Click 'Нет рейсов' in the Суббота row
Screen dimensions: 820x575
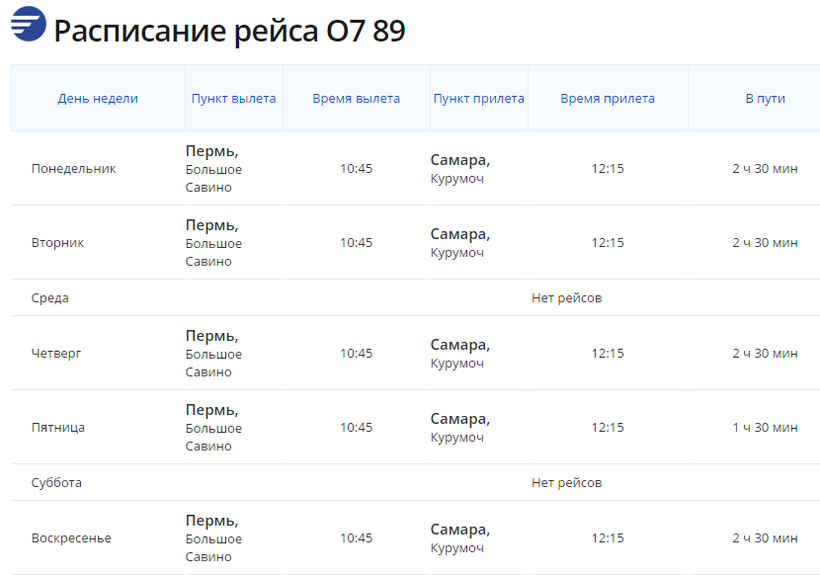point(567,483)
